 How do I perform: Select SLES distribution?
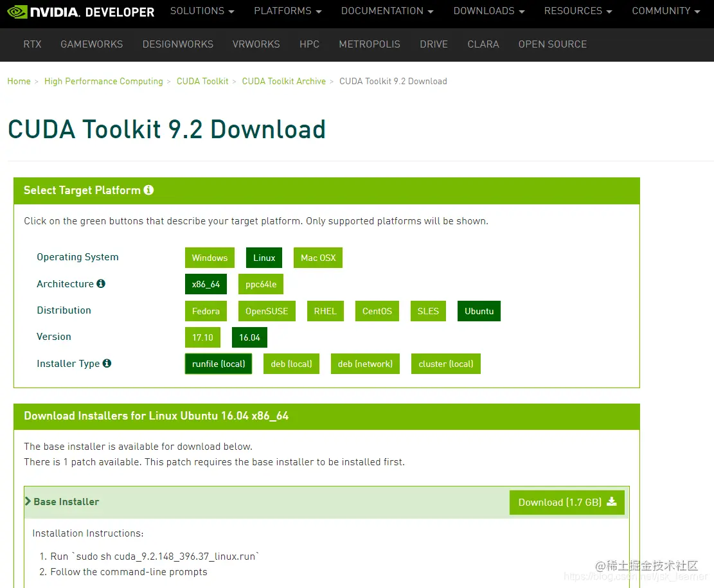[428, 311]
